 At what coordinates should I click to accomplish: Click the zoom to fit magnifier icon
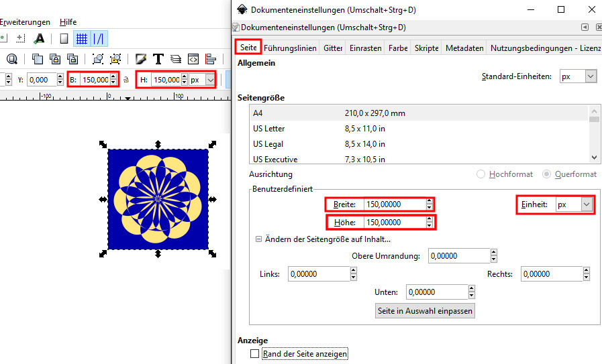11,59
